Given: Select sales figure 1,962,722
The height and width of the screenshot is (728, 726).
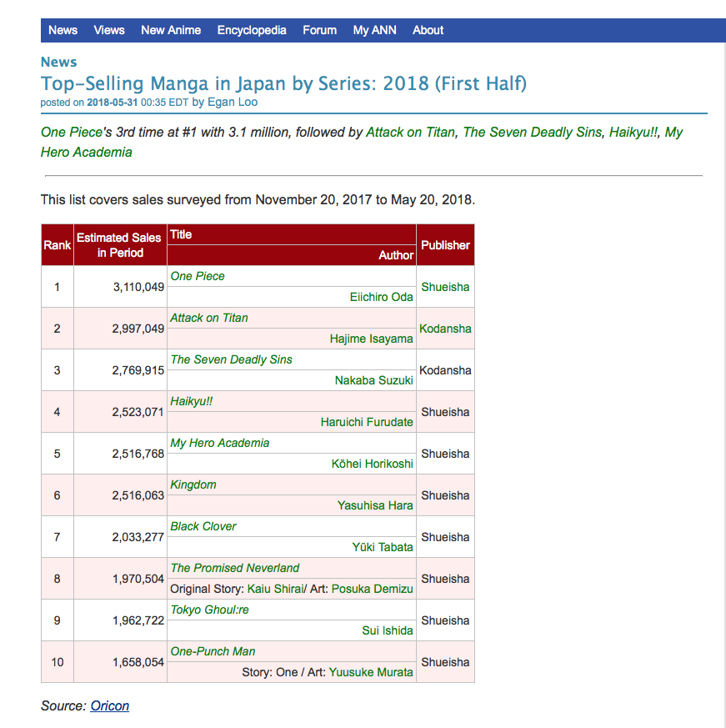Looking at the screenshot, I should 138,620.
